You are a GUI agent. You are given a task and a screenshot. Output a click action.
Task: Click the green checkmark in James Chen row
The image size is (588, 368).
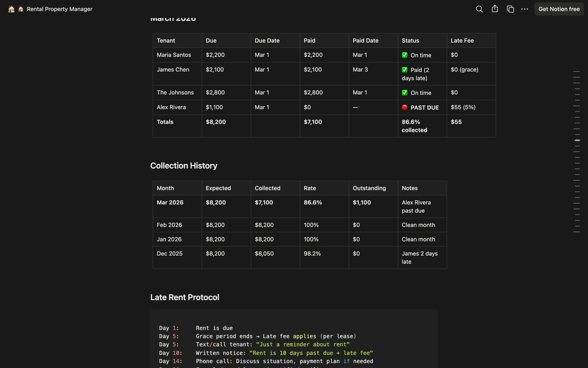pos(404,70)
